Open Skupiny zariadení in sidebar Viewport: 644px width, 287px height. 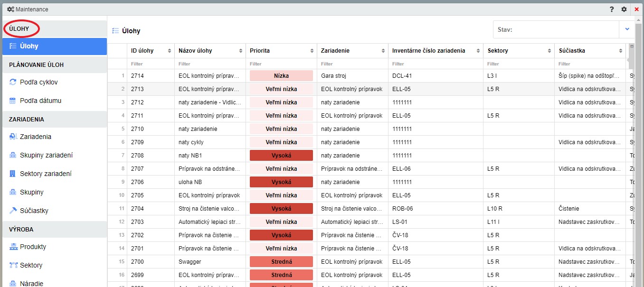(46, 155)
